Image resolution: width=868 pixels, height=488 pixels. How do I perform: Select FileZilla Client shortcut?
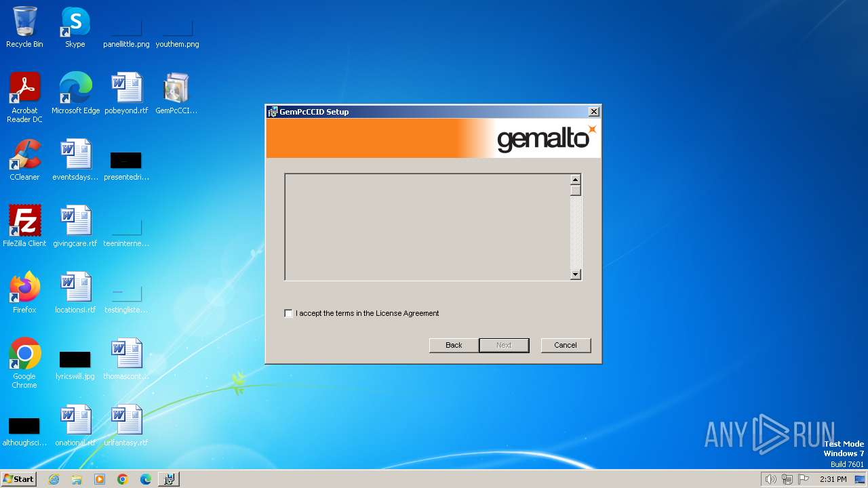pyautogui.click(x=24, y=226)
